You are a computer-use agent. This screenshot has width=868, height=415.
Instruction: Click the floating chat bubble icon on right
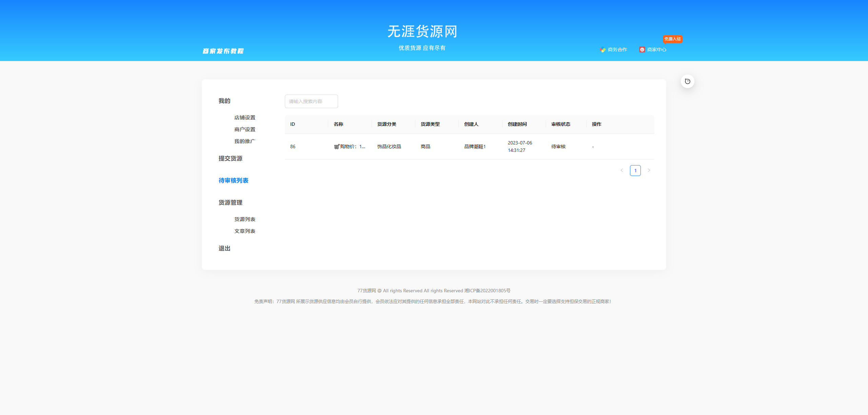(x=688, y=81)
